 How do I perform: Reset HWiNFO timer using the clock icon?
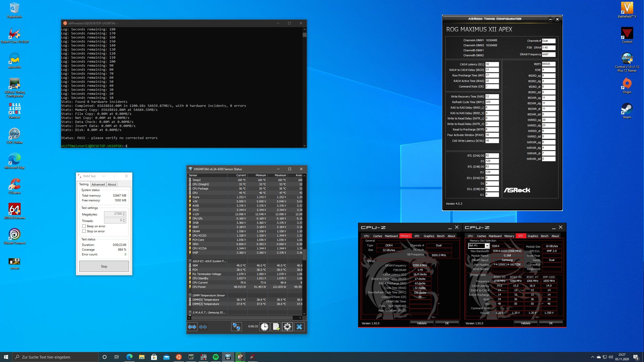264,327
